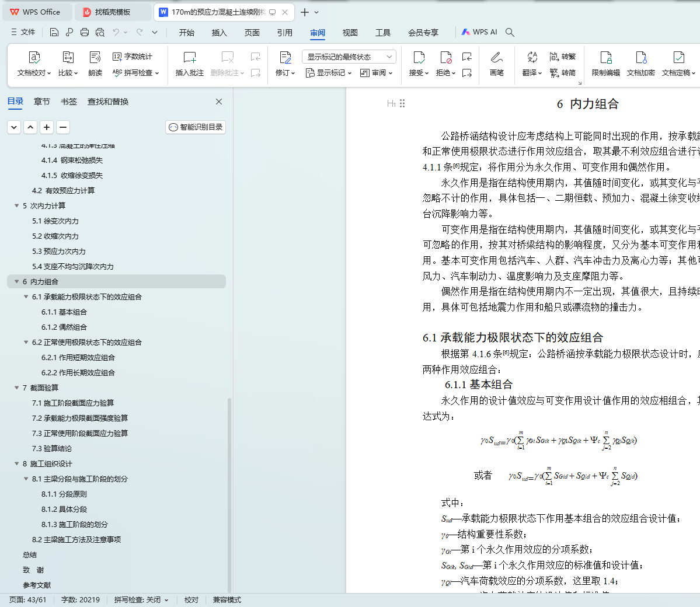Collapse 6.2 正常使用极限状态下的效应组合 node
Viewport: 700px width, 607px height.
pyautogui.click(x=26, y=343)
